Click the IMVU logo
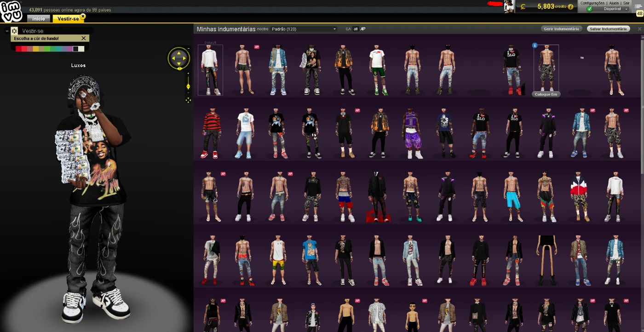This screenshot has width=644, height=332. [x=11, y=12]
